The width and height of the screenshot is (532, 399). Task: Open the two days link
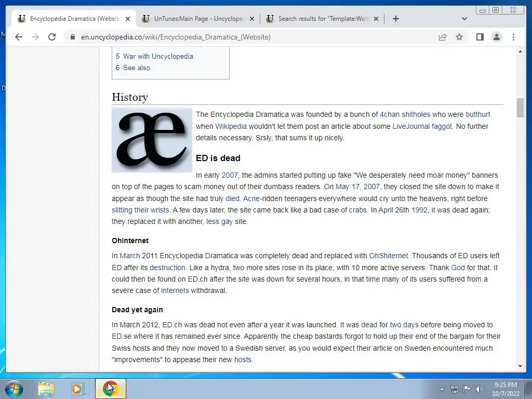coord(404,325)
